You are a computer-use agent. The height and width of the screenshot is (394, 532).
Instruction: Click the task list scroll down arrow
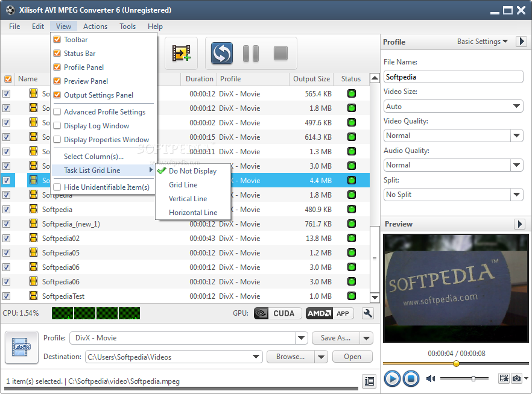click(x=375, y=298)
